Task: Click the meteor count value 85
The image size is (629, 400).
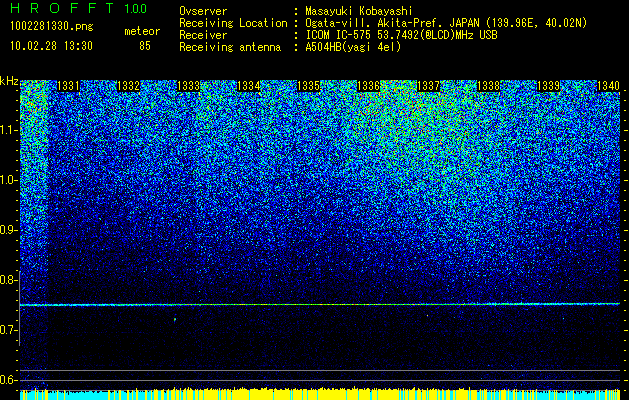Action: pos(145,46)
